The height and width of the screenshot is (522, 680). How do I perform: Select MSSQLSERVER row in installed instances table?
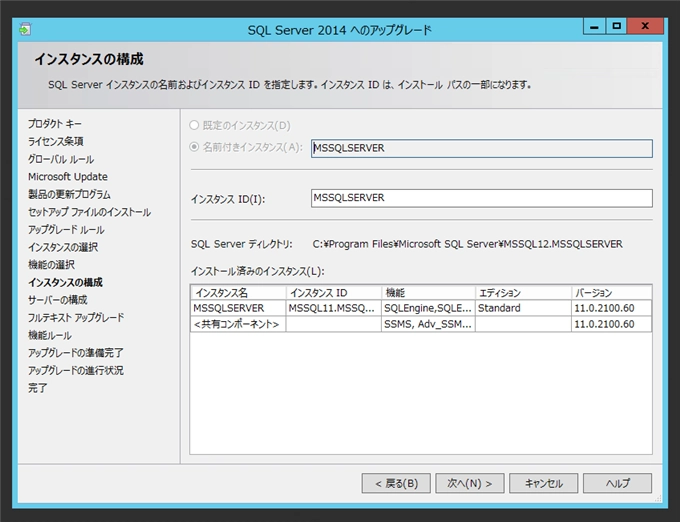421,308
